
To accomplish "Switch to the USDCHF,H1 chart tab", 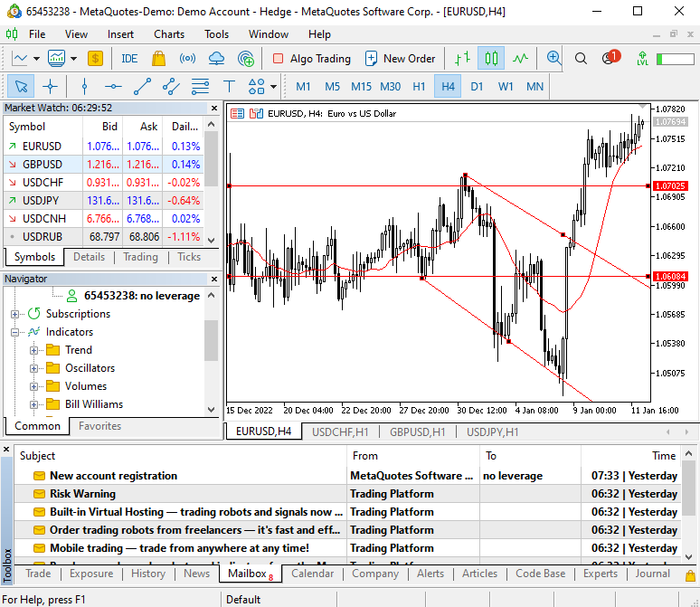I will [340, 432].
